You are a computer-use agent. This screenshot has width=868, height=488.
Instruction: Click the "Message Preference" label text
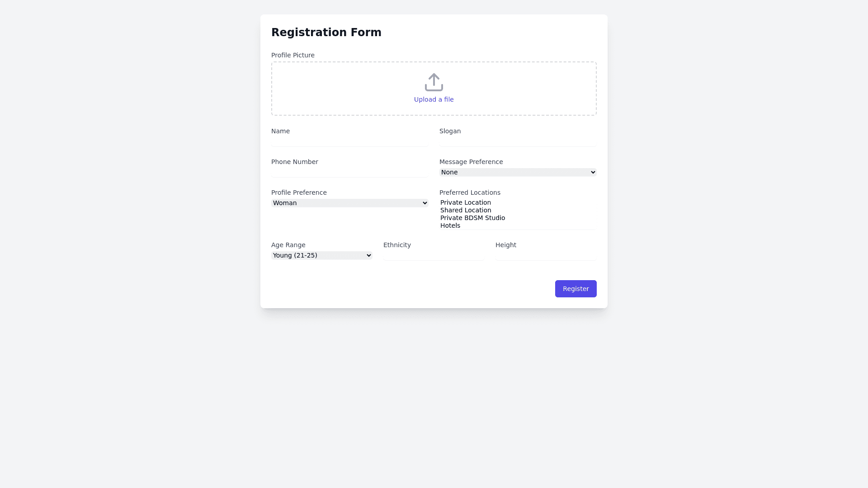click(471, 162)
